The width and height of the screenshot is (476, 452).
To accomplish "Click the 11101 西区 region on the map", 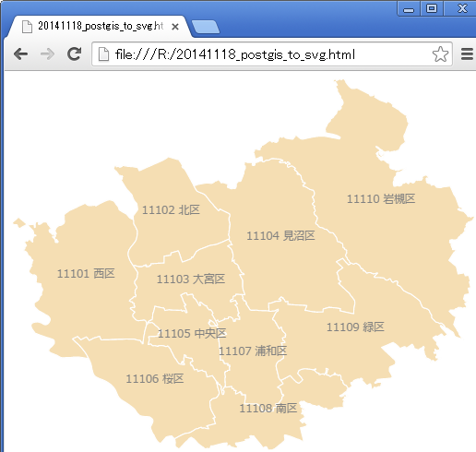I will point(86,273).
